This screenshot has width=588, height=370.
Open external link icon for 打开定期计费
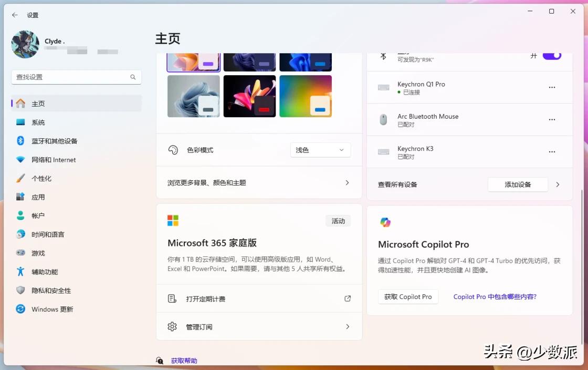point(347,299)
